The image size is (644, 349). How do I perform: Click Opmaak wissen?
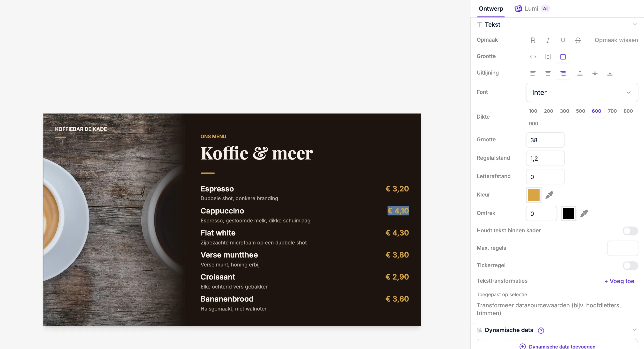[x=616, y=40]
